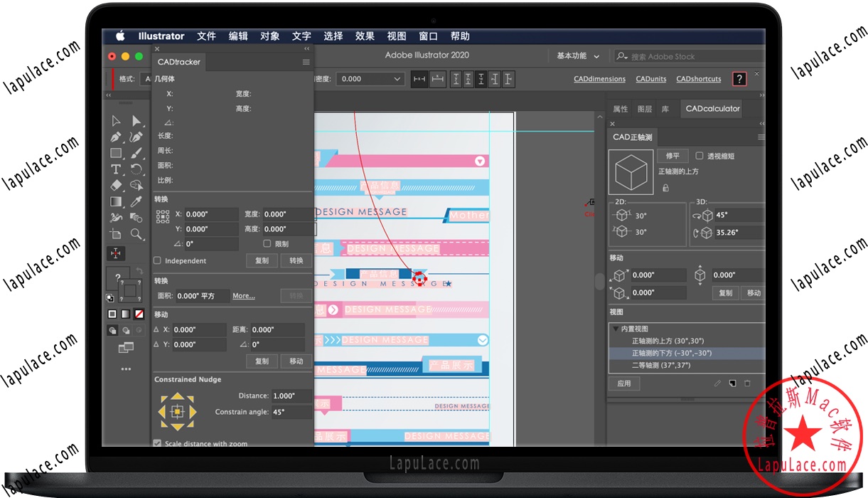868x498 pixels.
Task: Open the CADtracker panel menu icon
Action: click(306, 62)
